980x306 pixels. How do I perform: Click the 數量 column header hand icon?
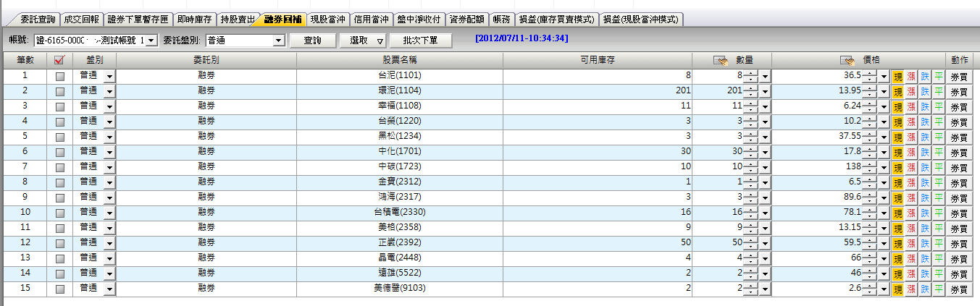click(720, 61)
